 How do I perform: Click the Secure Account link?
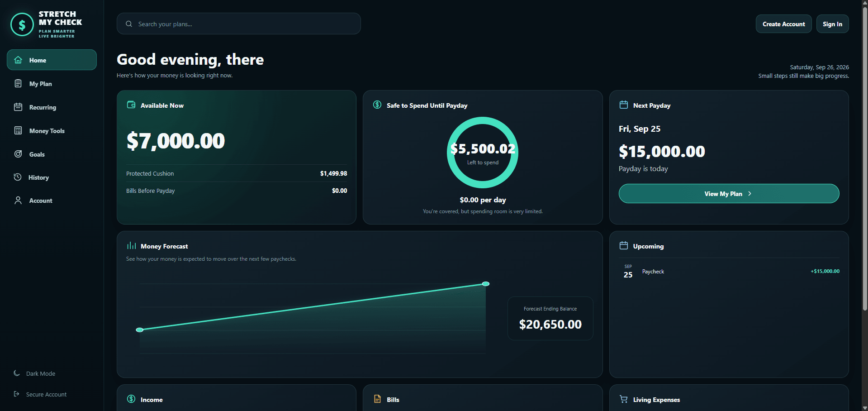tap(40, 394)
